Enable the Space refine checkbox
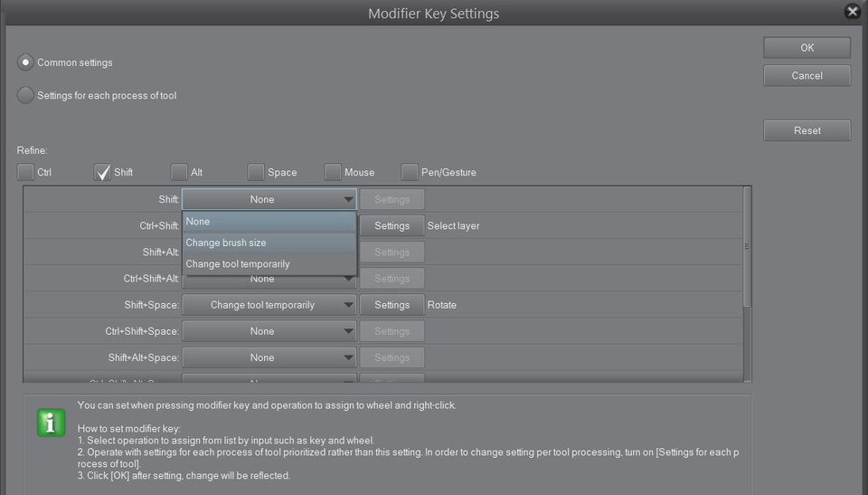Screen dimensions: 868x495 (256, 172)
